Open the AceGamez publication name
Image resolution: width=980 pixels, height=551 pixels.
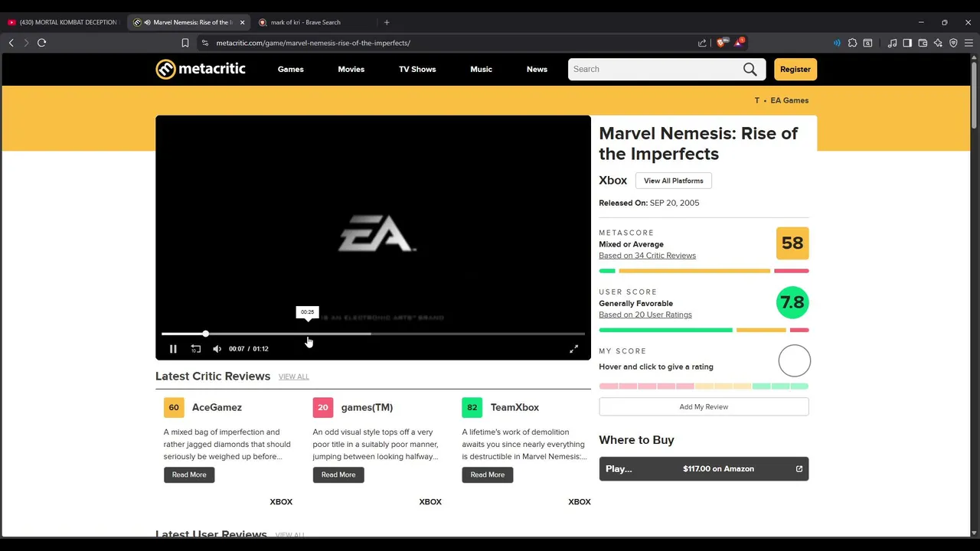(x=217, y=407)
